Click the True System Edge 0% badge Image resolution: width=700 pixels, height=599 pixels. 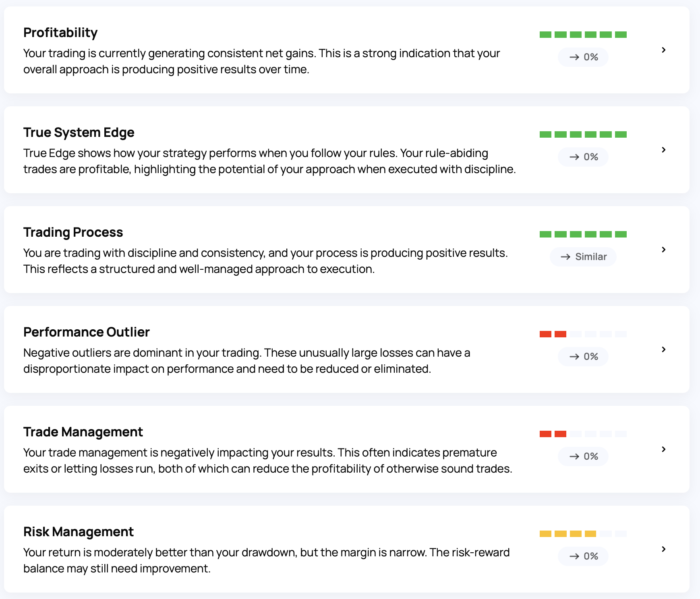pyautogui.click(x=583, y=157)
